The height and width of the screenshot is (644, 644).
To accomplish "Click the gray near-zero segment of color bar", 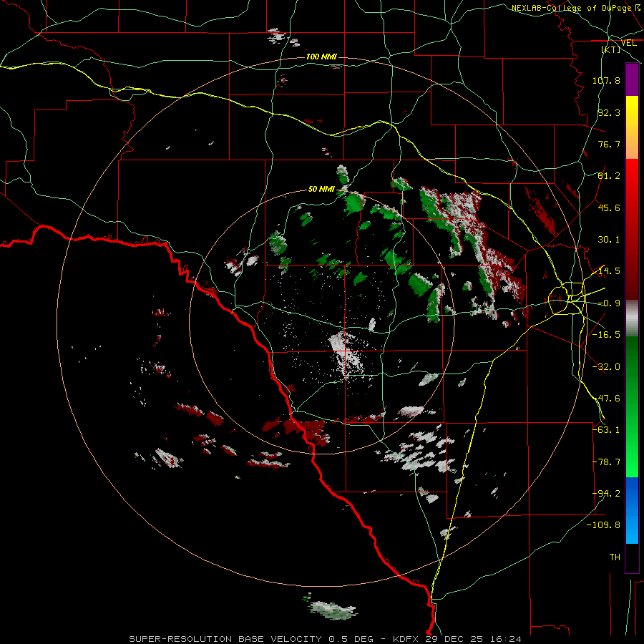I will pyautogui.click(x=632, y=318).
